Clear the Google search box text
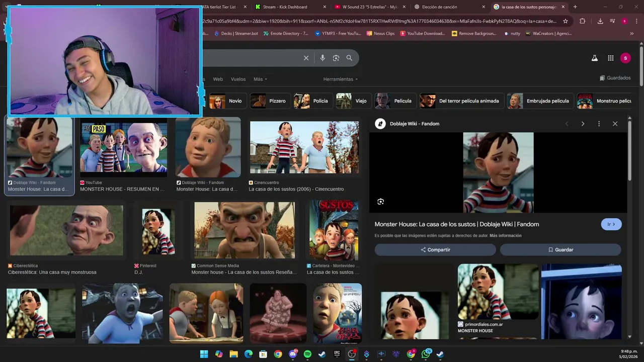The height and width of the screenshot is (362, 644). [306, 58]
